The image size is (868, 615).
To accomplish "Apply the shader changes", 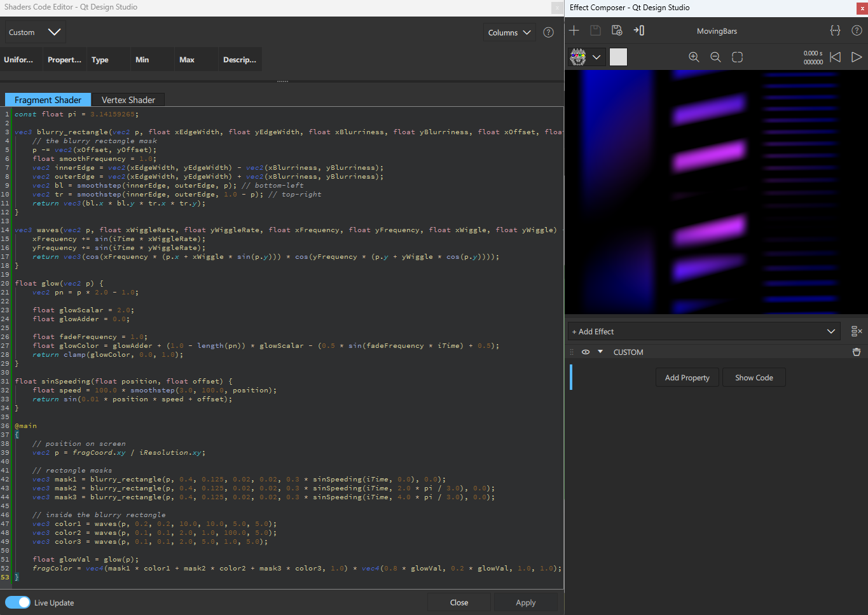I will click(x=526, y=602).
